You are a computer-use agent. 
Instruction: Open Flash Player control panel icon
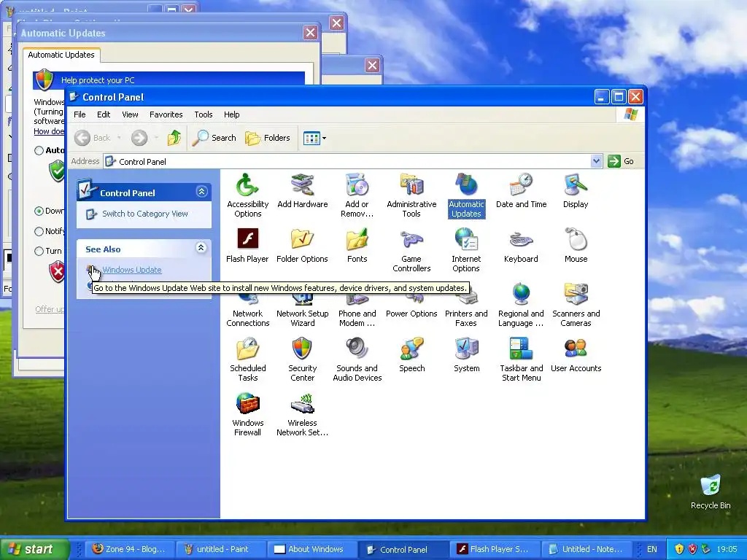(x=247, y=239)
